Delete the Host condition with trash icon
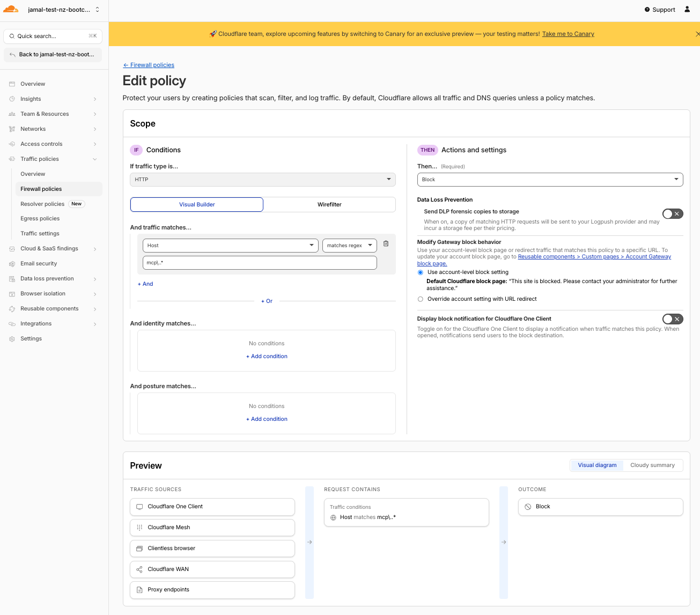 (386, 243)
